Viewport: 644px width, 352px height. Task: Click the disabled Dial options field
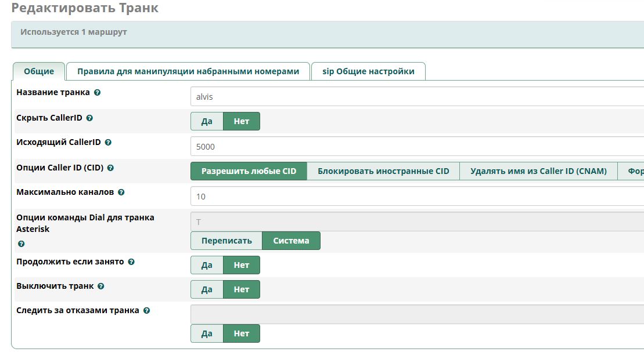click(x=418, y=222)
